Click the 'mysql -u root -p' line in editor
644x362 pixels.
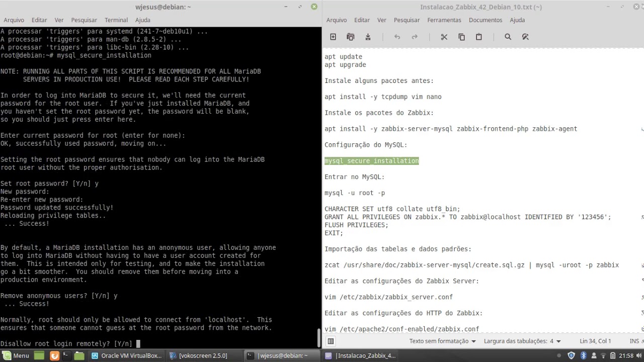pyautogui.click(x=355, y=193)
